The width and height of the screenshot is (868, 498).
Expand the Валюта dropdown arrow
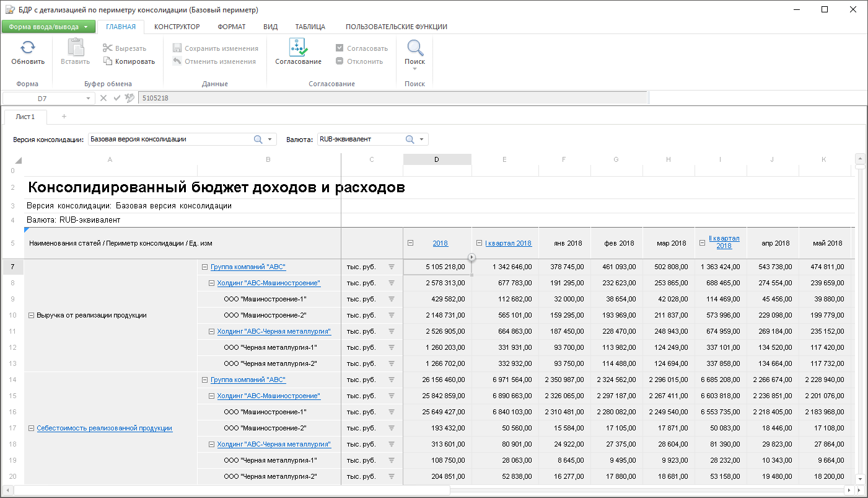tap(422, 140)
